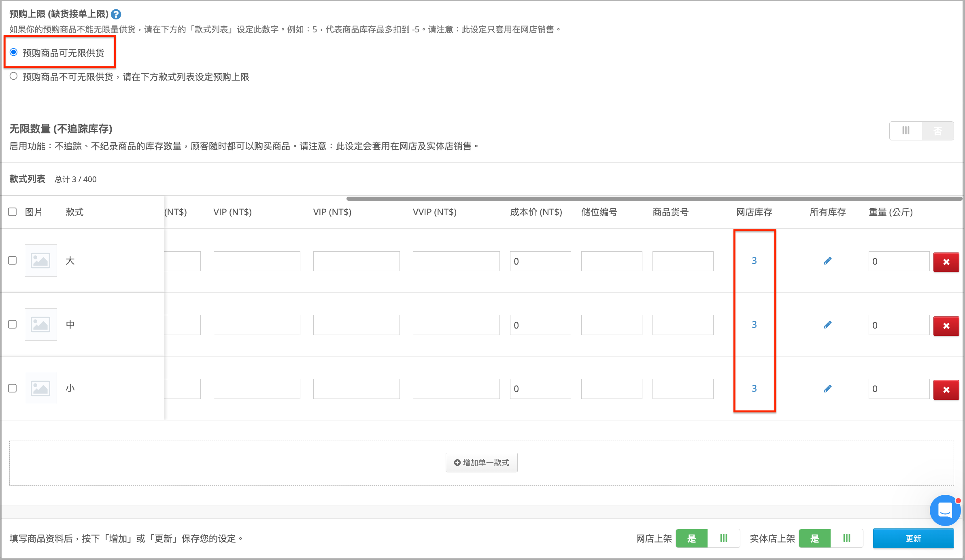Click the horizontal scrollbar above variant table
Viewport: 965px width, 560px height.
(x=654, y=198)
